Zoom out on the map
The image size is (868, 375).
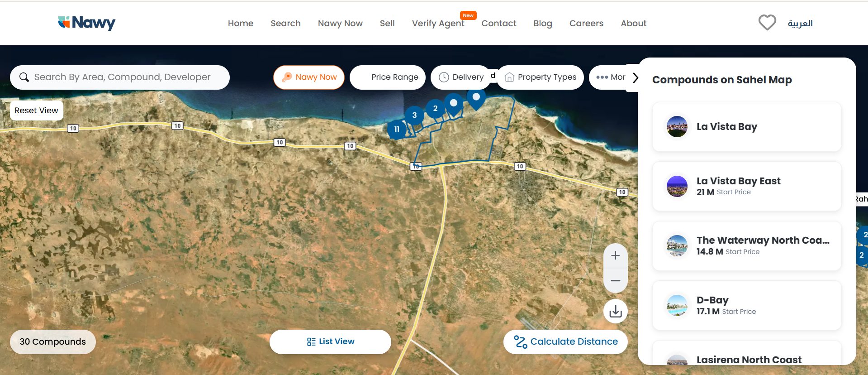tap(615, 281)
